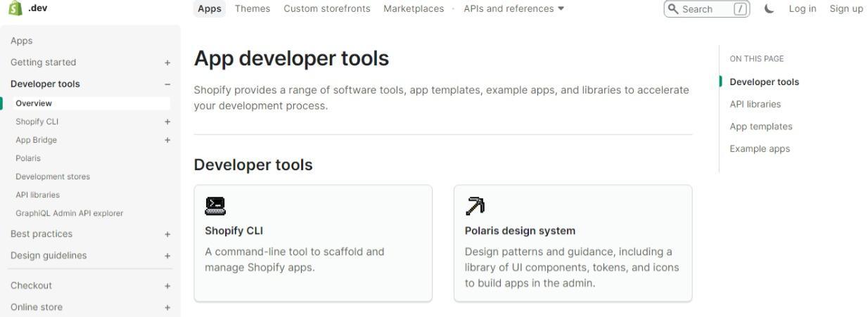This screenshot has width=868, height=317.
Task: Open APIs and references dropdown
Action: coord(513,9)
